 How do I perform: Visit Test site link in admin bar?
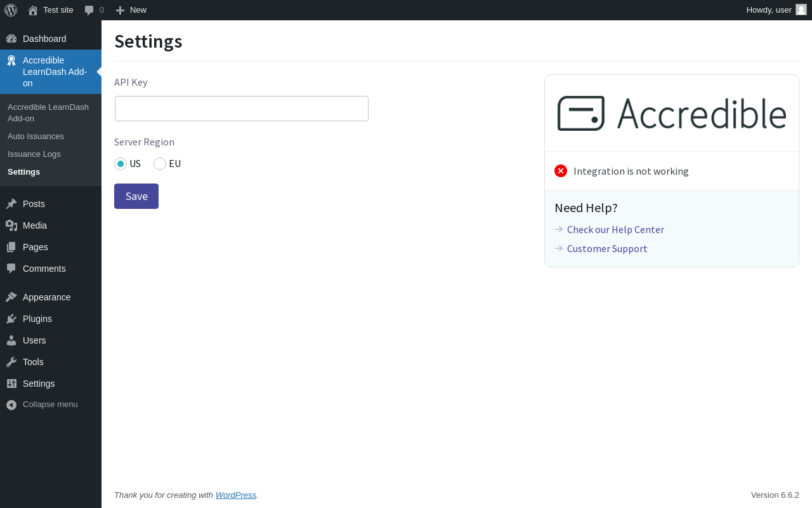[51, 10]
